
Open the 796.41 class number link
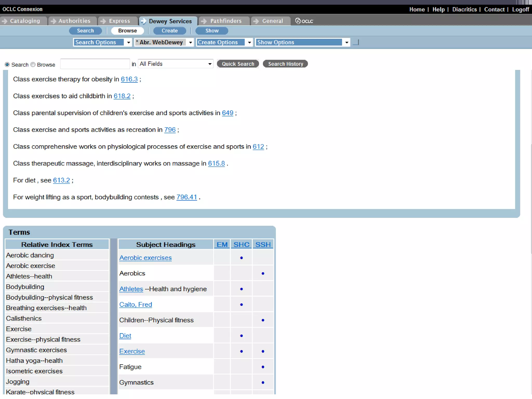(x=187, y=197)
